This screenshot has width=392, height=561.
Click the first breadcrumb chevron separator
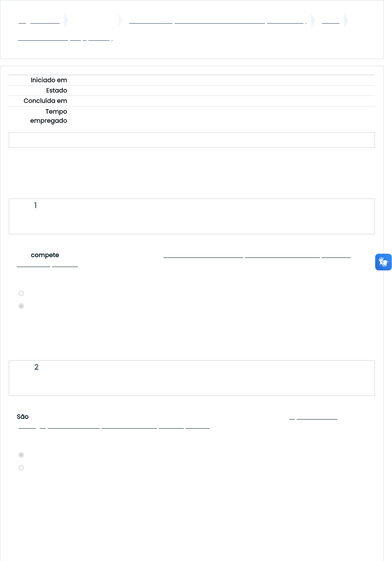pyautogui.click(x=67, y=21)
